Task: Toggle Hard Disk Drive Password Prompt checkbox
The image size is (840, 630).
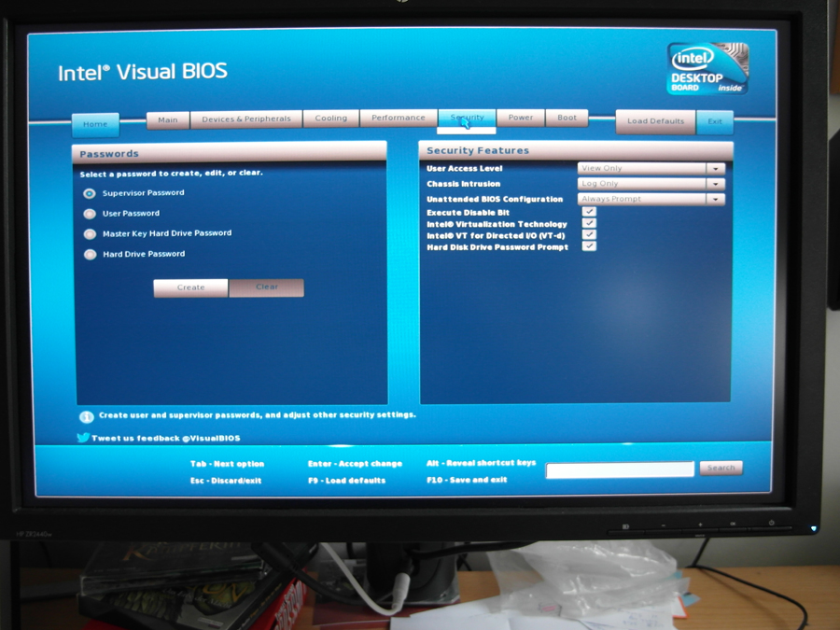Action: [x=589, y=246]
